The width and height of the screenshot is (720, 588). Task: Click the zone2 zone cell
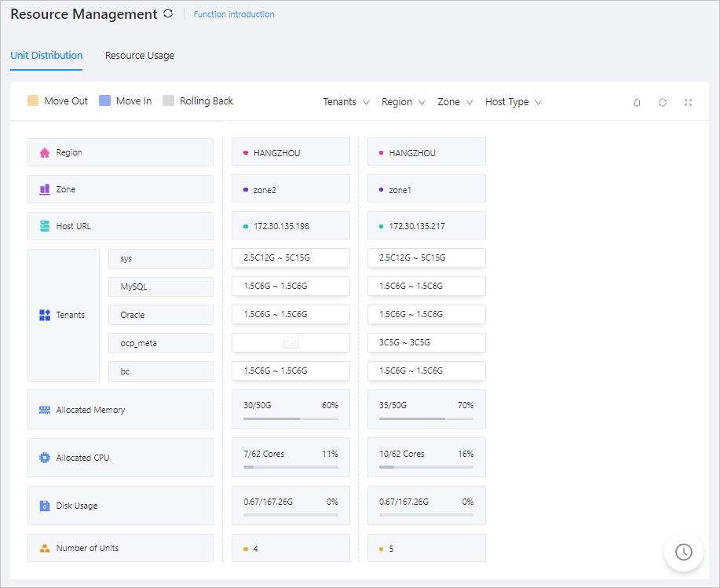(291, 188)
